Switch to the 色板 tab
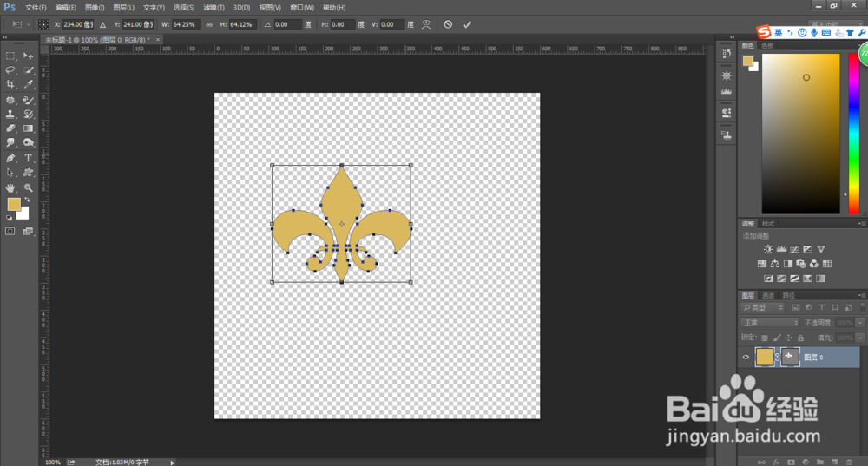This screenshot has height=466, width=868. tap(767, 46)
